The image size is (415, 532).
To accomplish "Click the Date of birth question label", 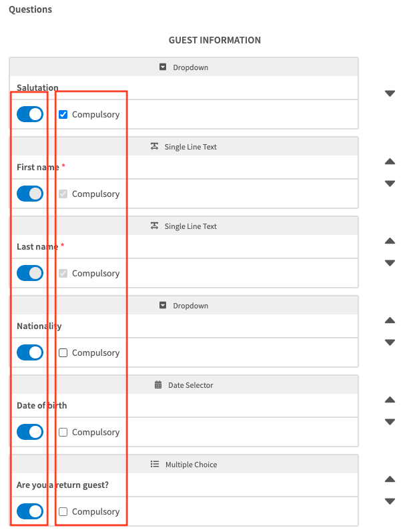I will point(42,405).
